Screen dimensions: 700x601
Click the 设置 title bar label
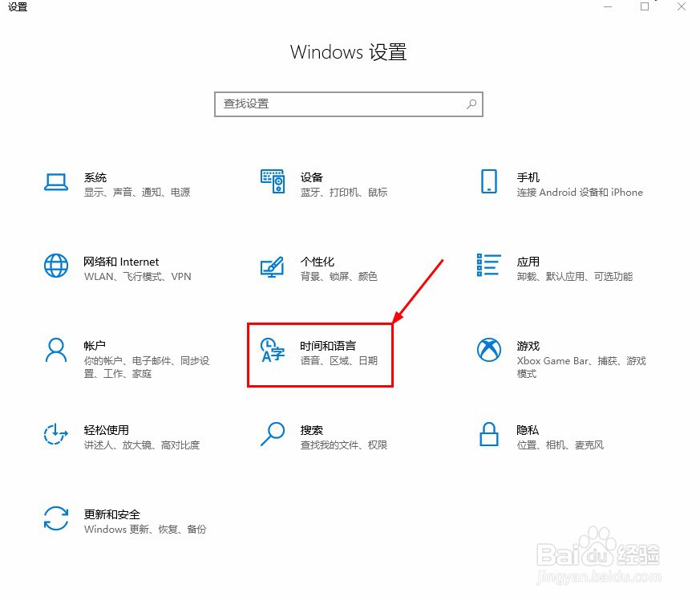click(18, 8)
